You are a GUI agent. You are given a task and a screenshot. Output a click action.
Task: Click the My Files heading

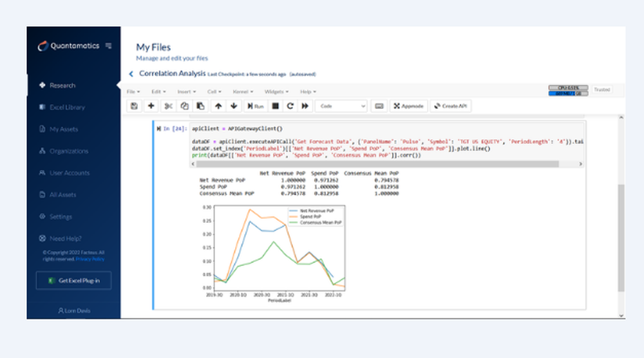pos(153,47)
